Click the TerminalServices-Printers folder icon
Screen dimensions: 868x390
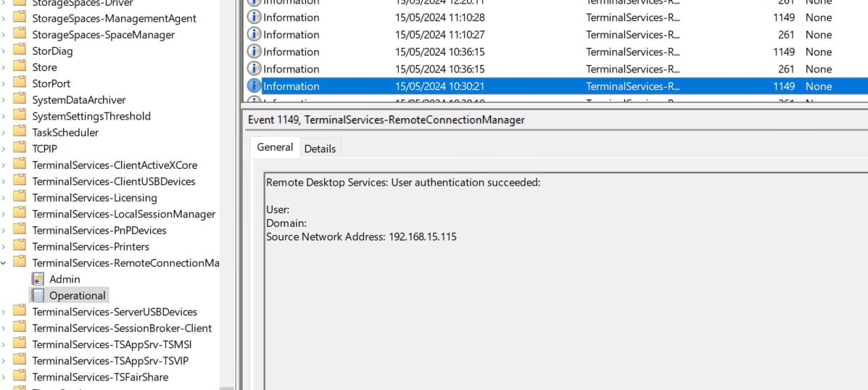tap(20, 246)
